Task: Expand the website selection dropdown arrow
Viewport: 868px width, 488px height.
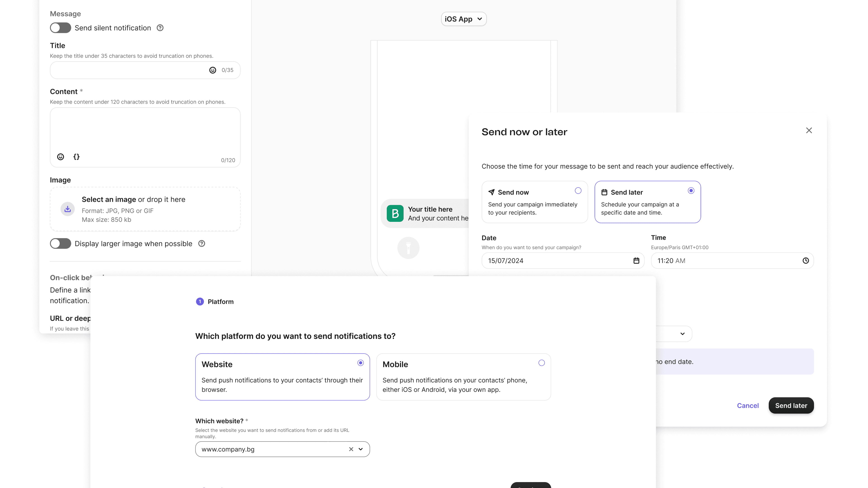Action: 361,449
